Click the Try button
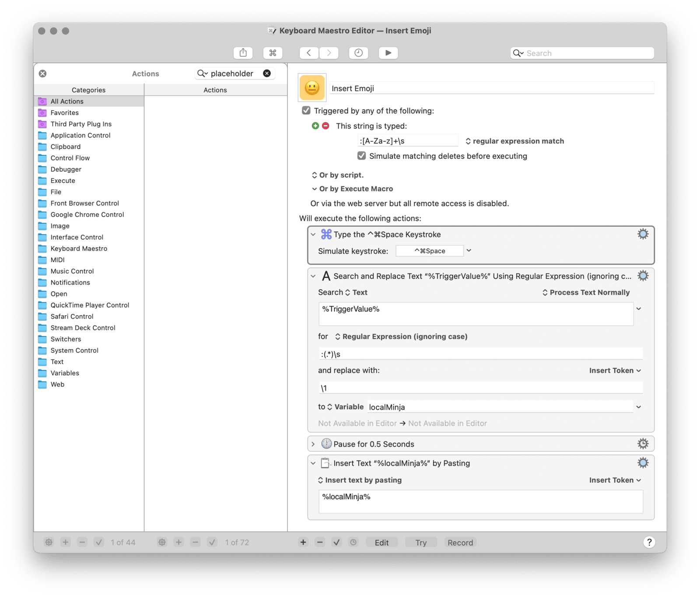Viewport: 700px width, 597px height. point(421,542)
